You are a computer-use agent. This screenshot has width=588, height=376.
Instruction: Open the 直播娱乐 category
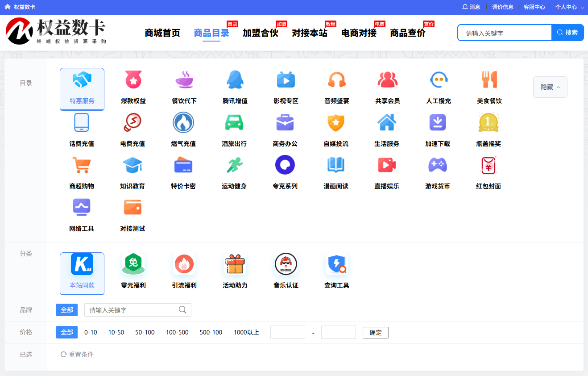(387, 172)
